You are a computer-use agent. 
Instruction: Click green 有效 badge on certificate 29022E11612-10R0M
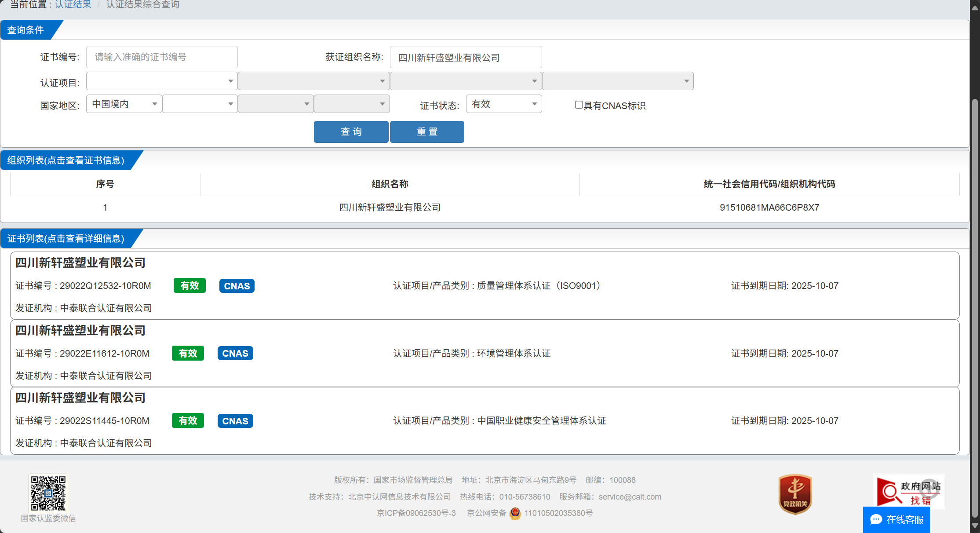tap(188, 353)
